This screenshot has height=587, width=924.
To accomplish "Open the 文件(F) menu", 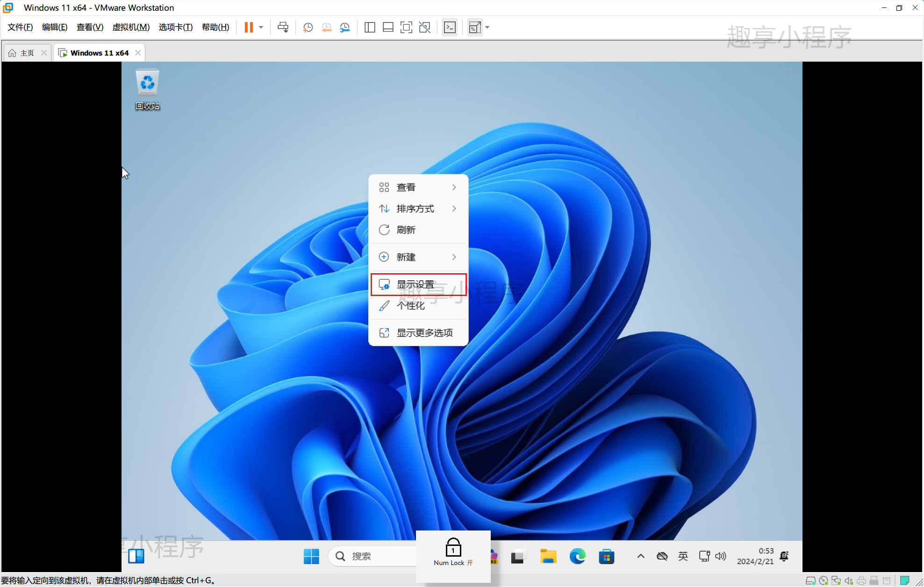I will (x=20, y=27).
